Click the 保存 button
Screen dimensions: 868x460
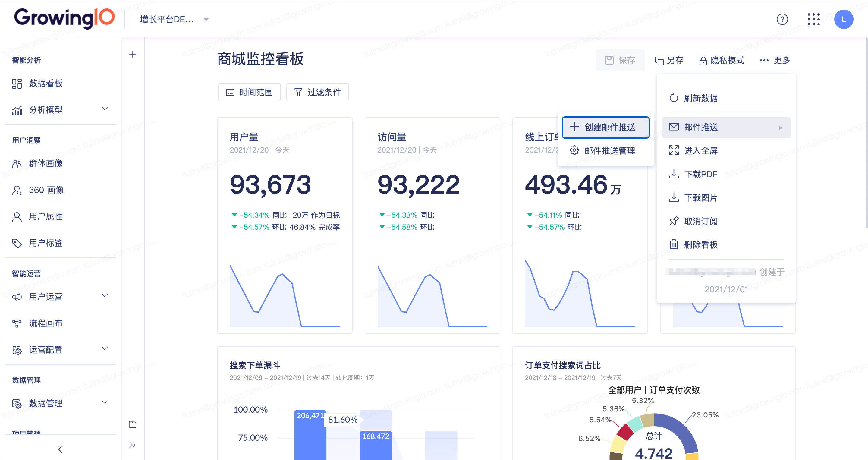pyautogui.click(x=620, y=60)
